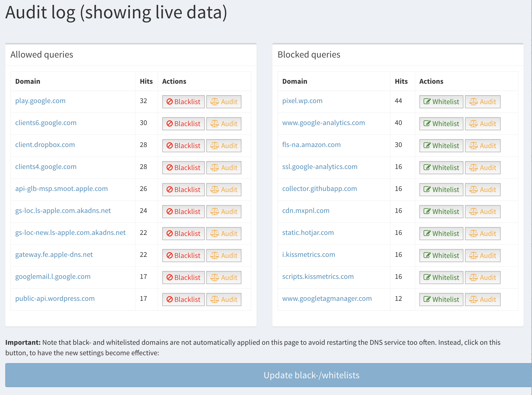Audit gateway.fe.apple-dns.net entry
Image resolution: width=532 pixels, height=395 pixels.
(x=224, y=256)
